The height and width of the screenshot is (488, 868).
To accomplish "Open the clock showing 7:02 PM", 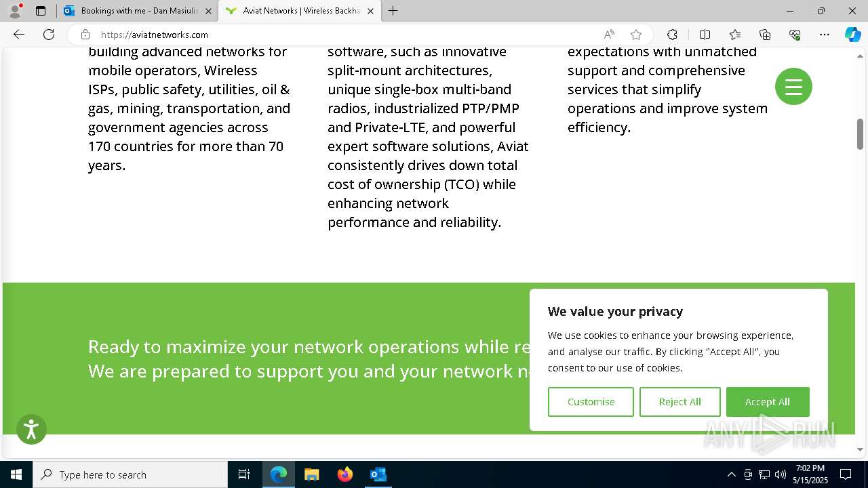I will pos(810,474).
